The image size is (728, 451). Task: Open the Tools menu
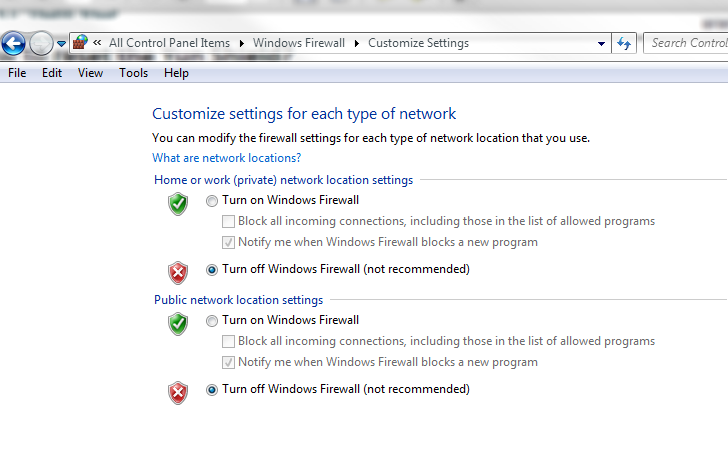[x=133, y=73]
